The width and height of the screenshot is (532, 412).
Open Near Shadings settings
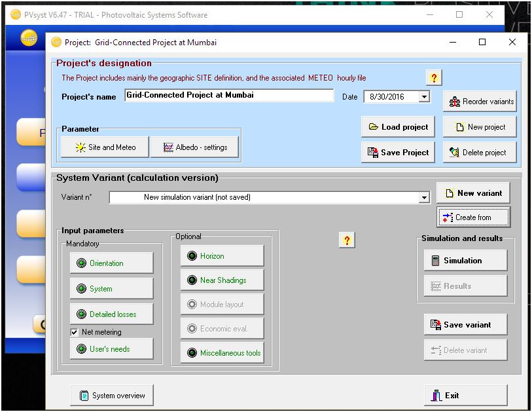[222, 280]
